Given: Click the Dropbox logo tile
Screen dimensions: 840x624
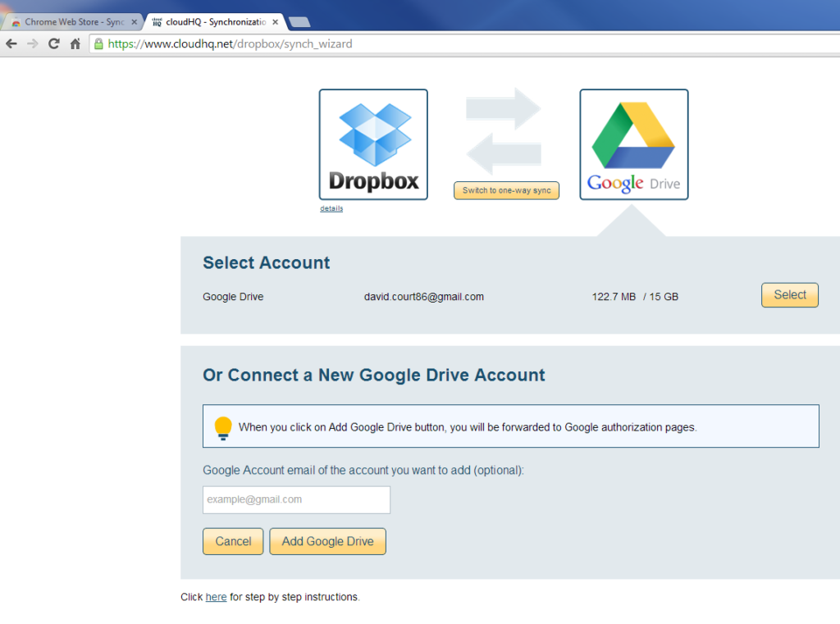Looking at the screenshot, I should coord(373,144).
